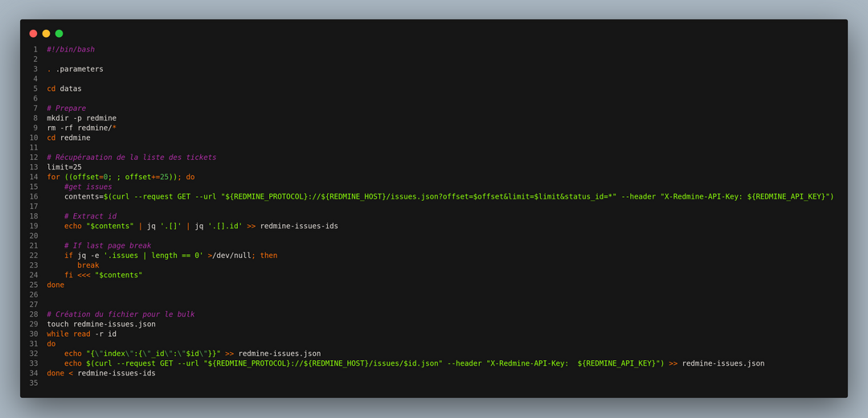Select the '# Prepare' comment
This screenshot has width=868, height=418.
click(66, 109)
